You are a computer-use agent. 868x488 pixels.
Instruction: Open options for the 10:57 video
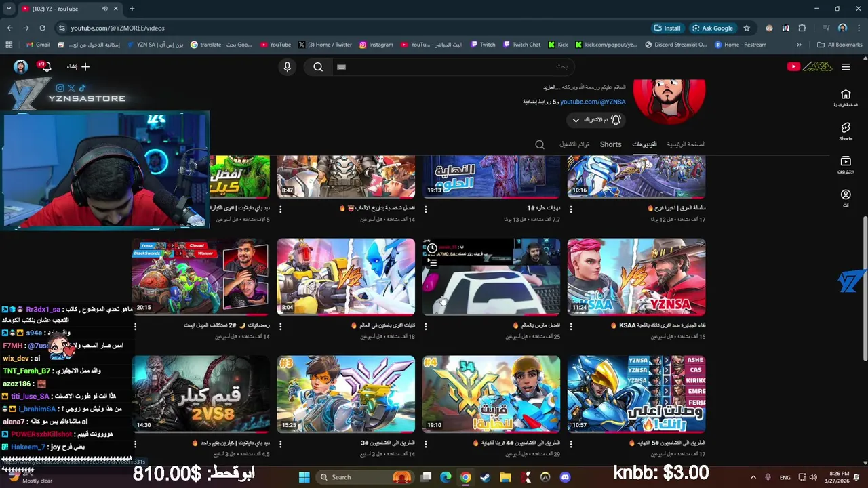(x=571, y=445)
